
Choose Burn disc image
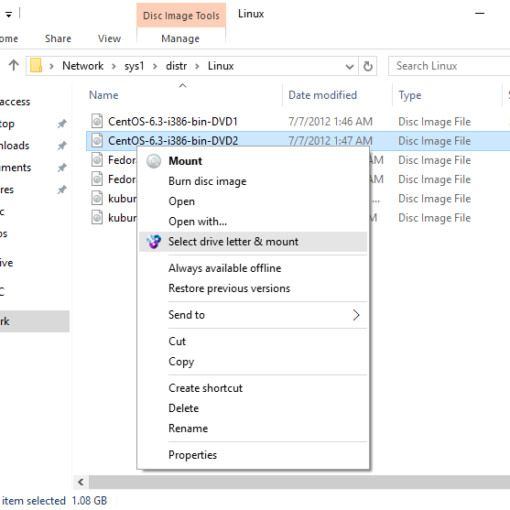(253, 181)
